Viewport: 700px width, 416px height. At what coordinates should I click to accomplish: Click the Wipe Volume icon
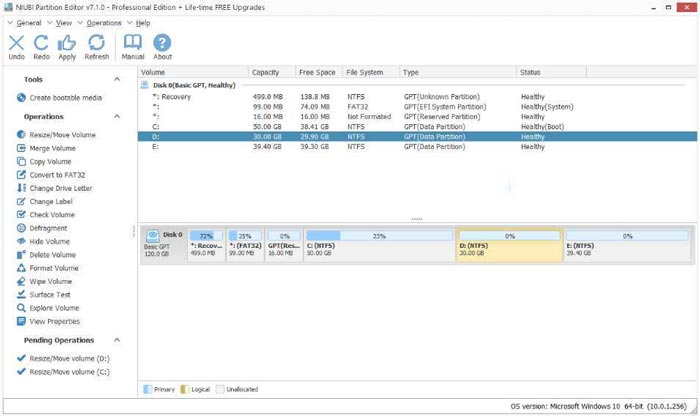pos(21,281)
